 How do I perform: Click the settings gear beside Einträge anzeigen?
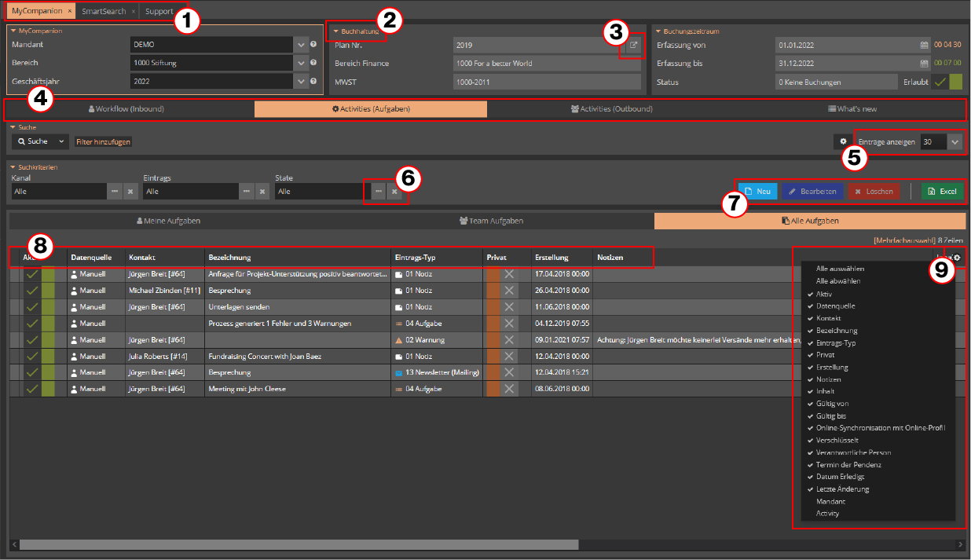tap(843, 141)
